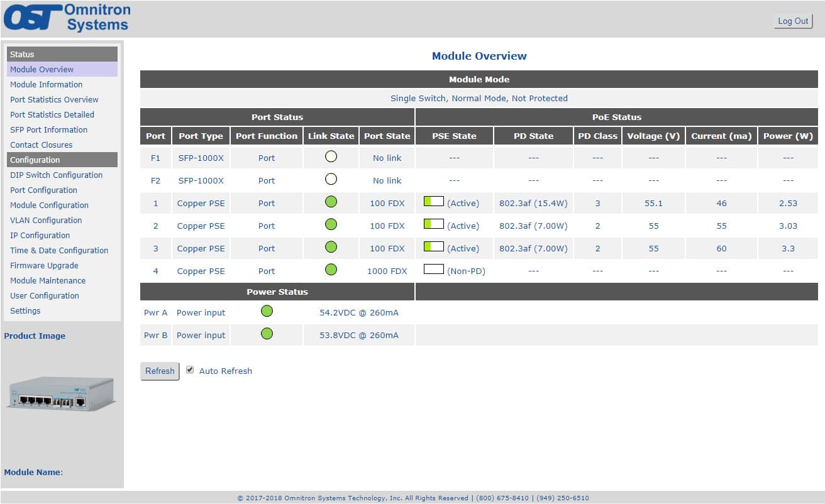Click the Single Switch, Normal Mode text

click(479, 98)
